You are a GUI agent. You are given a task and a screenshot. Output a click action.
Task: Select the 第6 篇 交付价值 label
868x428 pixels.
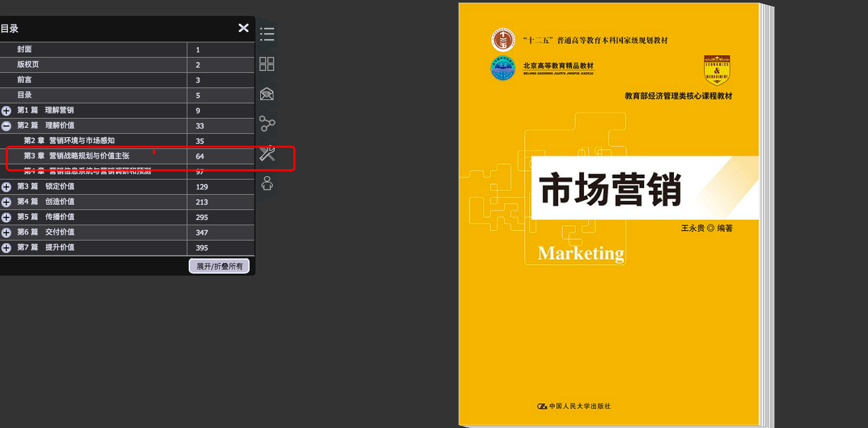point(46,232)
